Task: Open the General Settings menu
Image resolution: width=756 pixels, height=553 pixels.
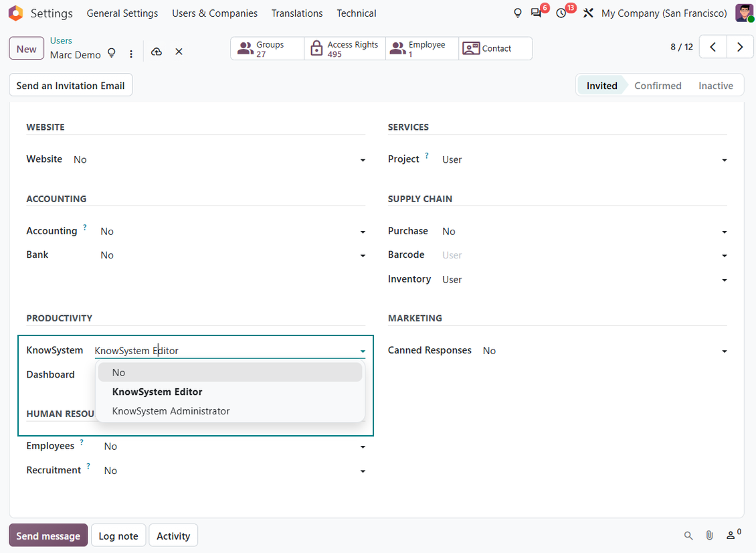Action: point(122,13)
